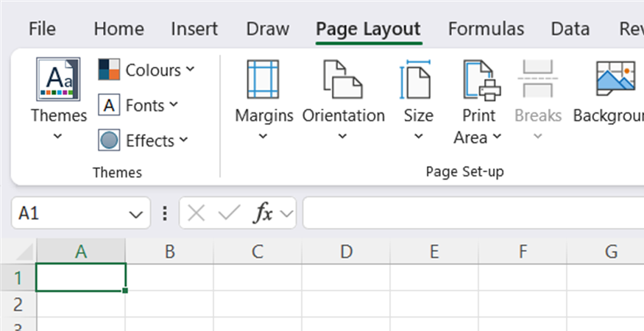Click the Themes button label

(59, 115)
